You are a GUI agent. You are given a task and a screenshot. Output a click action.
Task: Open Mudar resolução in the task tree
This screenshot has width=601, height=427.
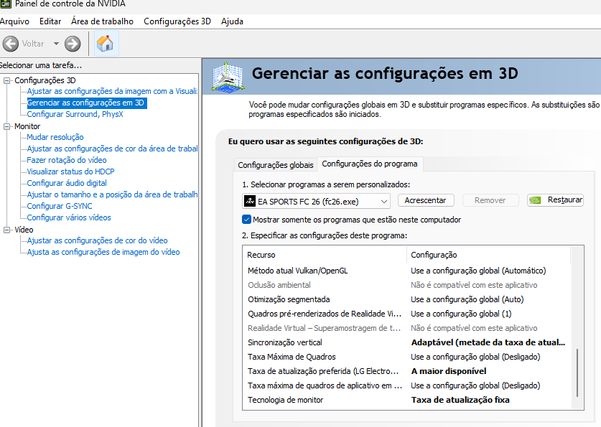(x=55, y=137)
